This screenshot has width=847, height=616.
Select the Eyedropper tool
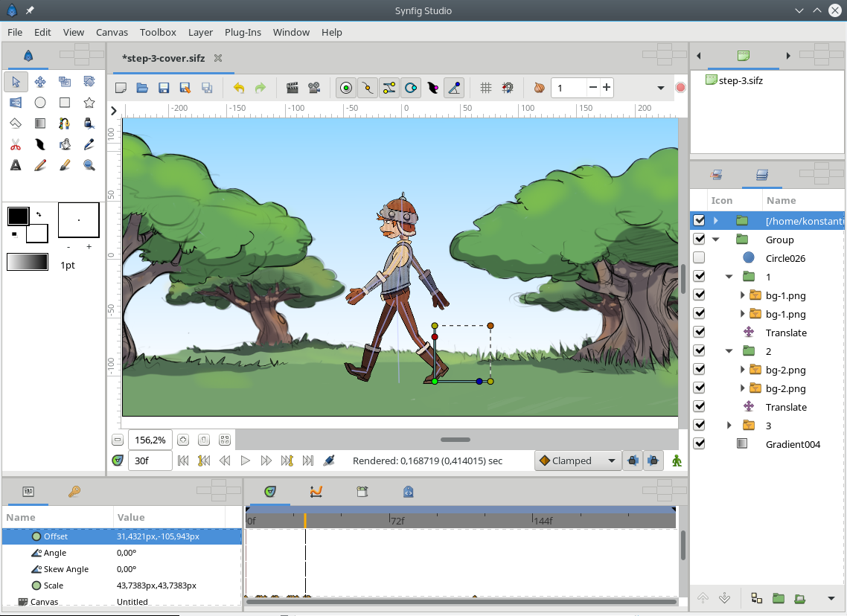click(89, 144)
